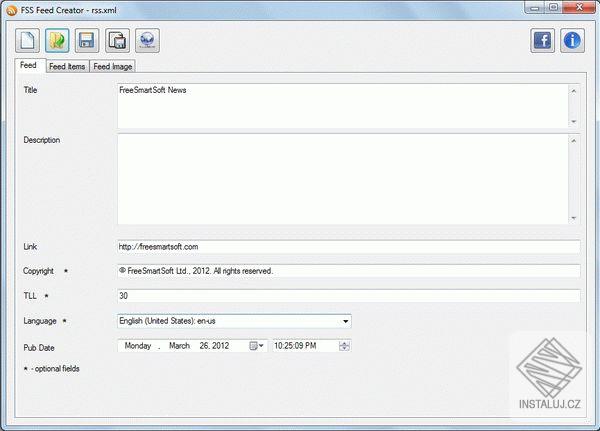Create a new feed file
This screenshot has width=600, height=431.
click(x=27, y=40)
